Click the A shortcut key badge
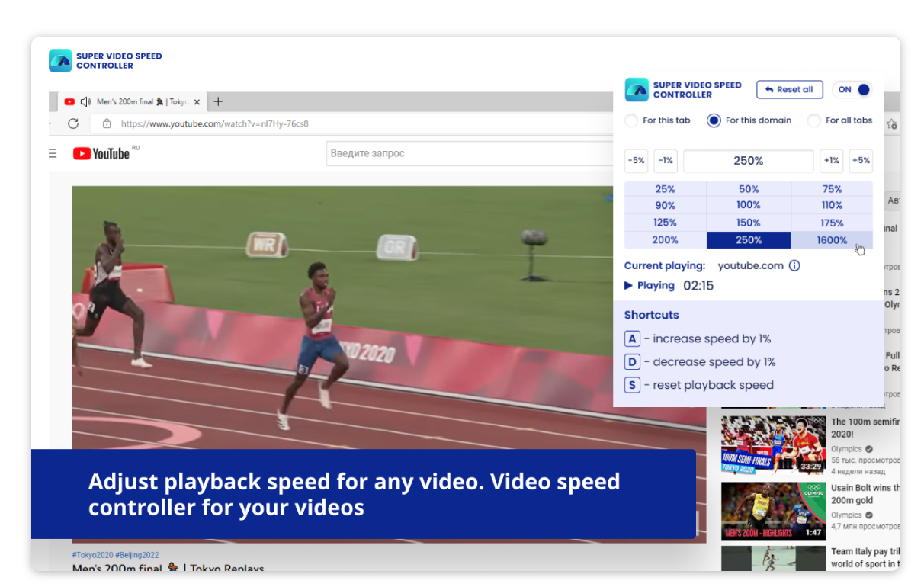 tap(632, 339)
